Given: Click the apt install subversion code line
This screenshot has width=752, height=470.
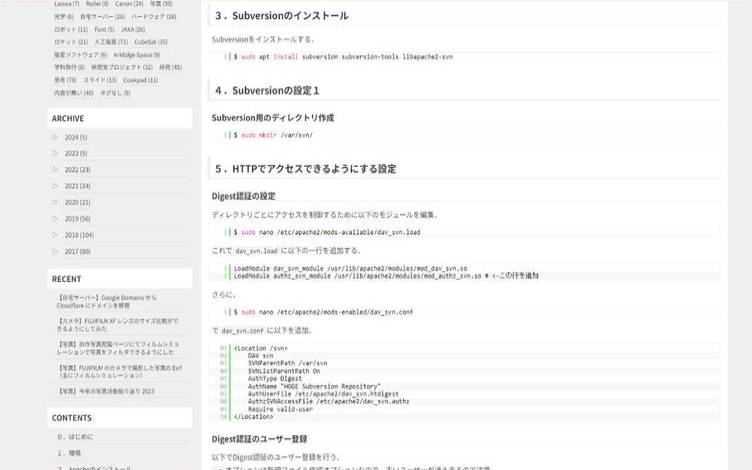Looking at the screenshot, I should 343,57.
